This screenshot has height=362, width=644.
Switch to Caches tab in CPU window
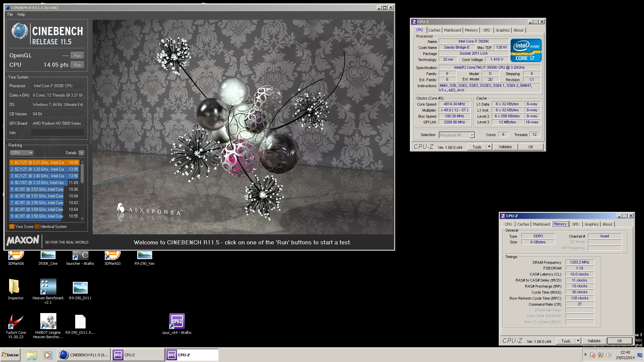[434, 30]
